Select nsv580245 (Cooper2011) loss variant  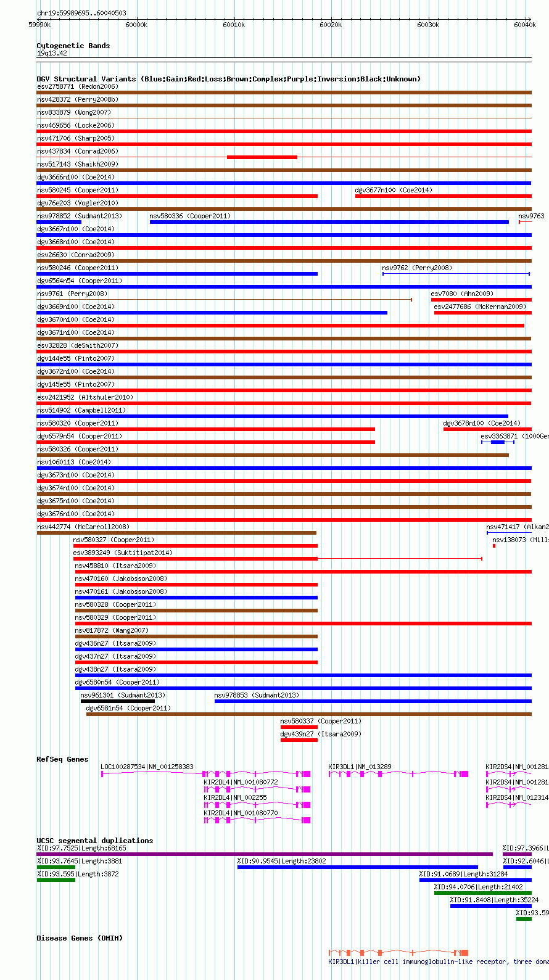pyautogui.click(x=177, y=196)
